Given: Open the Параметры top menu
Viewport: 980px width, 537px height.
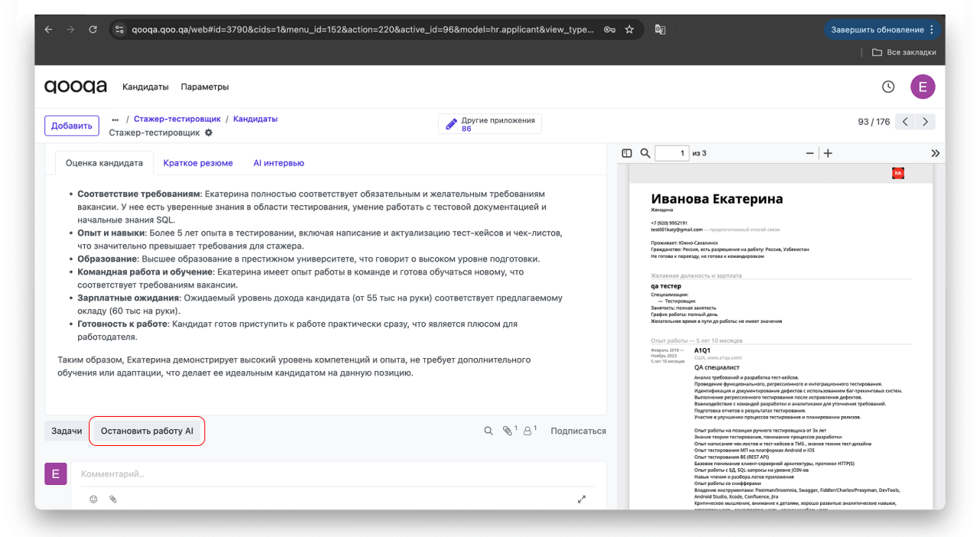Looking at the screenshot, I should point(204,86).
